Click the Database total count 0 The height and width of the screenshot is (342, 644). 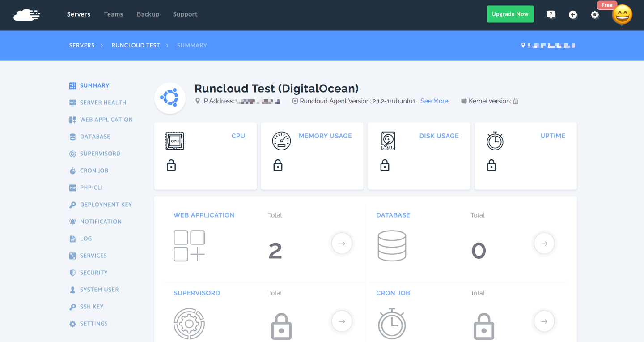pos(479,251)
